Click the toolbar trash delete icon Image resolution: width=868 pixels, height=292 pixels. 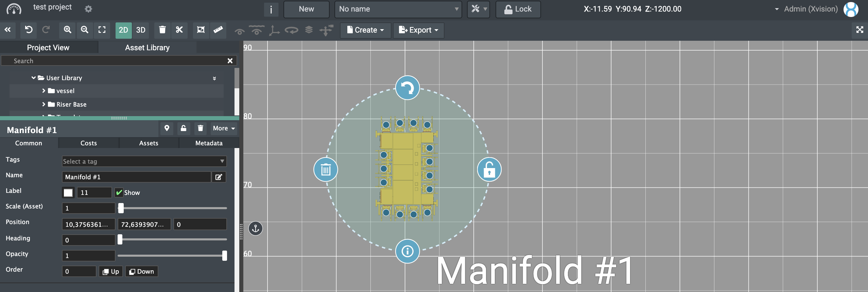[x=162, y=30]
